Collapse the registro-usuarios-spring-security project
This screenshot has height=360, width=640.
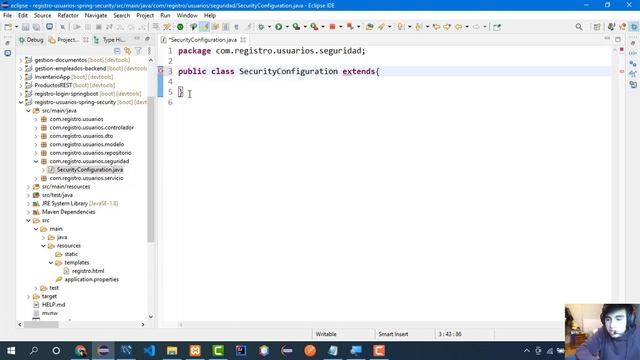[21, 102]
